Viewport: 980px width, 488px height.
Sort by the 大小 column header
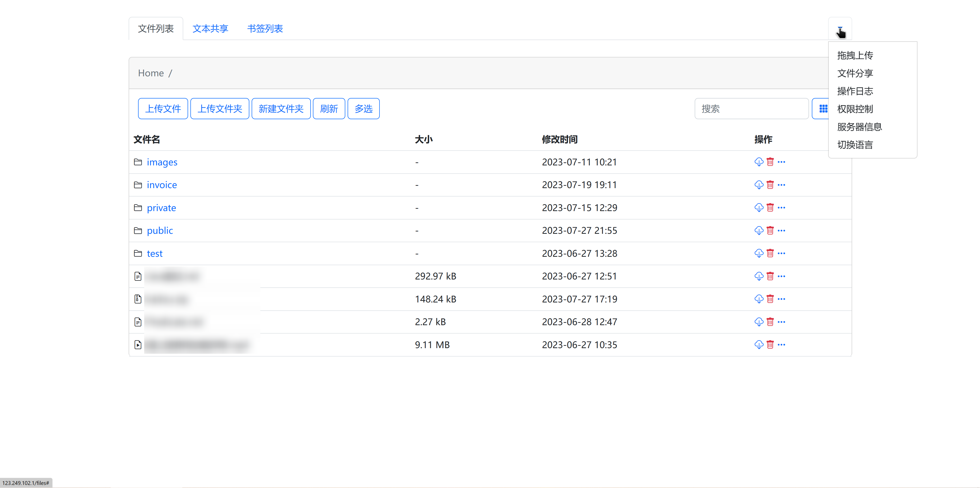tap(424, 140)
